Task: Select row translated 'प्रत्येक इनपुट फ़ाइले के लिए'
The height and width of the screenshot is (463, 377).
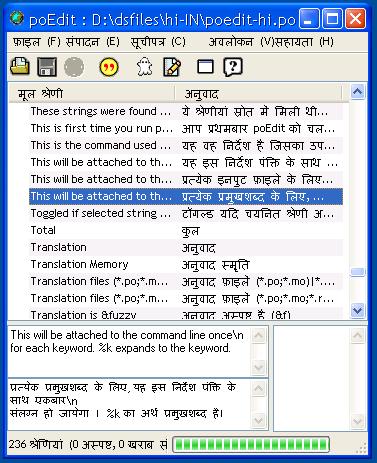Action: pyautogui.click(x=186, y=179)
